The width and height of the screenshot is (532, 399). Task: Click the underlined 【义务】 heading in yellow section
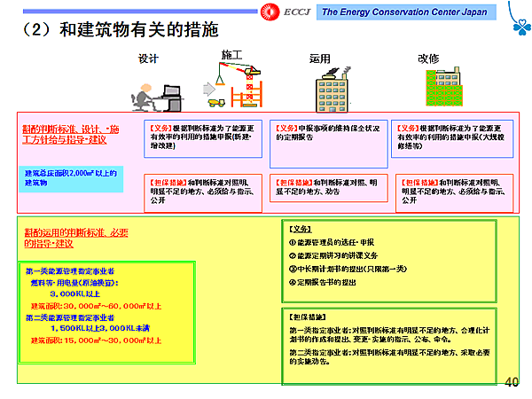[x=301, y=230]
